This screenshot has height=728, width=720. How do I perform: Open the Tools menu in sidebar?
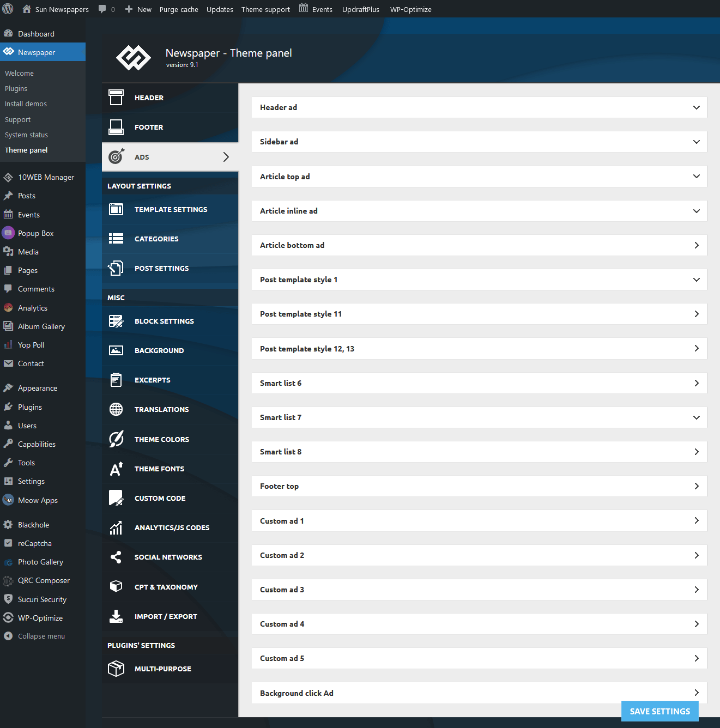[x=43, y=463]
